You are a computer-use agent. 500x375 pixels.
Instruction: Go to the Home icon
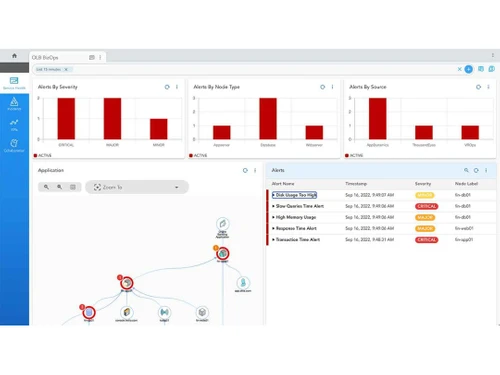[14, 56]
